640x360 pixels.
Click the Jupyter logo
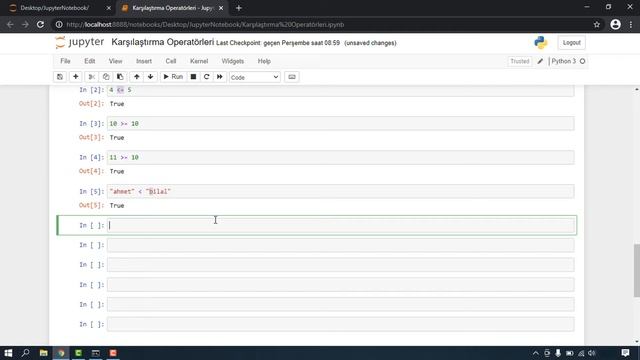[80, 42]
